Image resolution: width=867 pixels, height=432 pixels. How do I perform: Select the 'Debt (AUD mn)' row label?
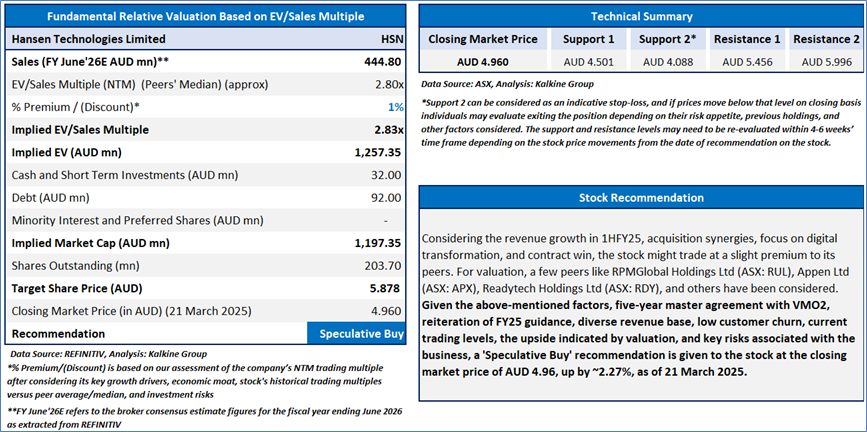(x=50, y=198)
